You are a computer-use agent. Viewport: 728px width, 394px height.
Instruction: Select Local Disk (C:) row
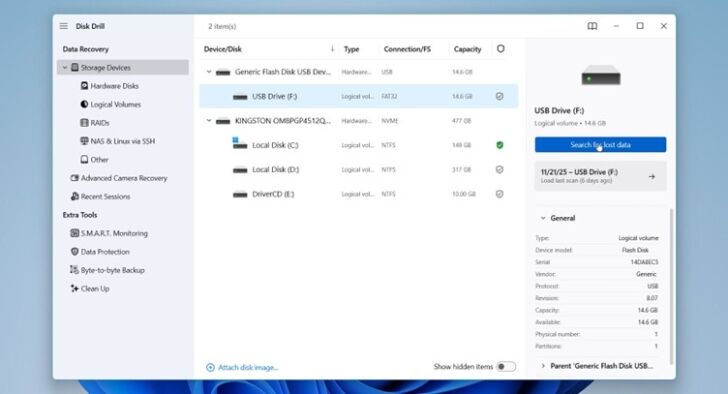point(358,145)
